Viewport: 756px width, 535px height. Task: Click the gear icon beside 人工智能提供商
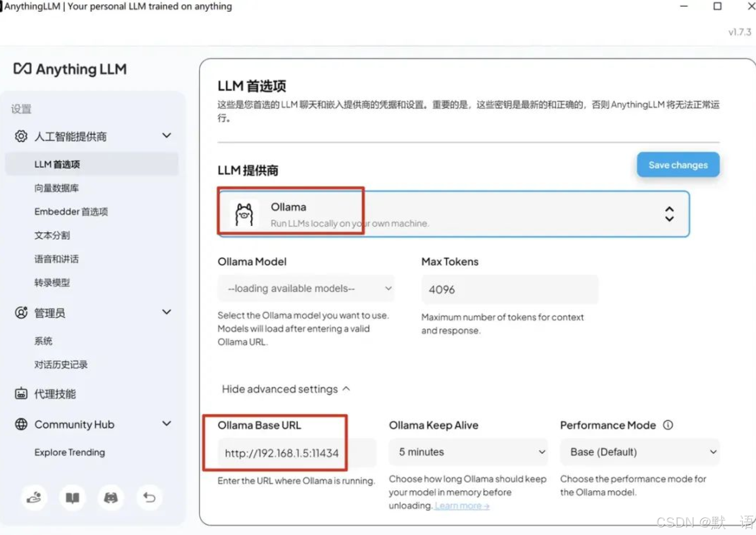pos(21,136)
